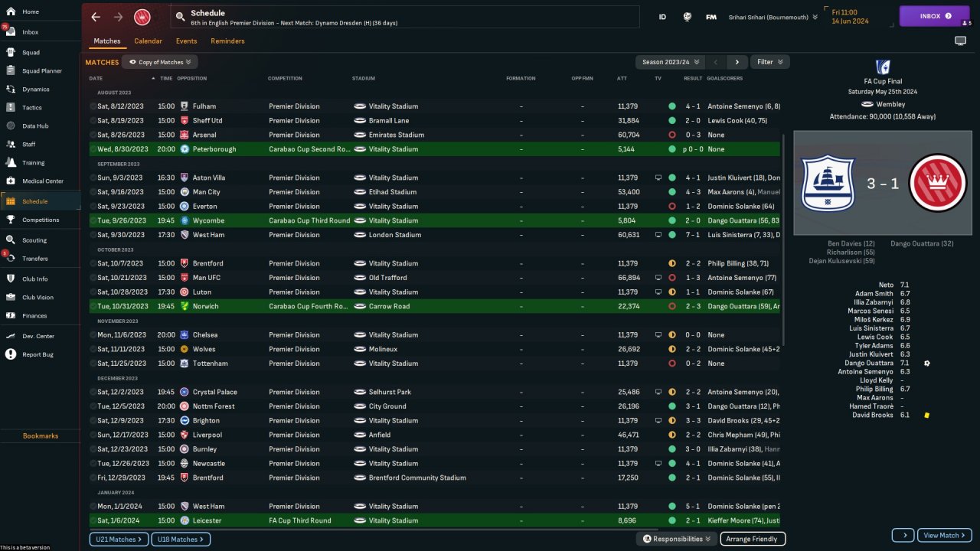Click the back navigation arrow
Viewport: 980px width, 551px height.
click(96, 17)
